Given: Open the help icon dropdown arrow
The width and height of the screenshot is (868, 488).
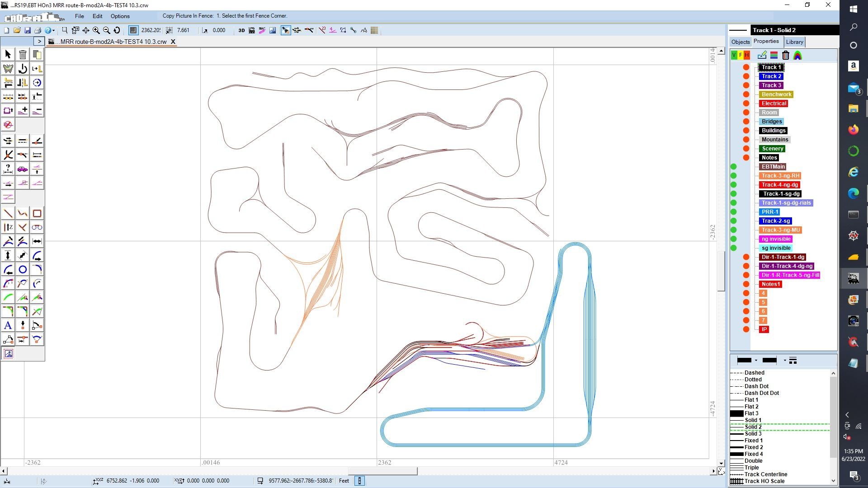Looking at the screenshot, I should [x=53, y=31].
